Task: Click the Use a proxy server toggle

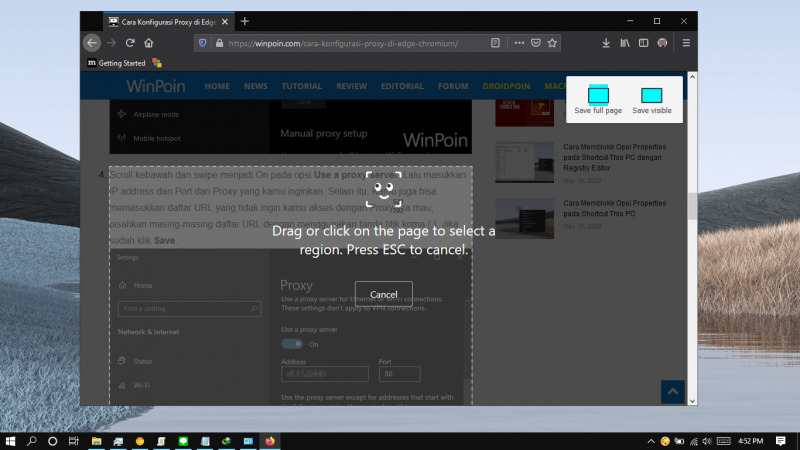Action: click(292, 344)
